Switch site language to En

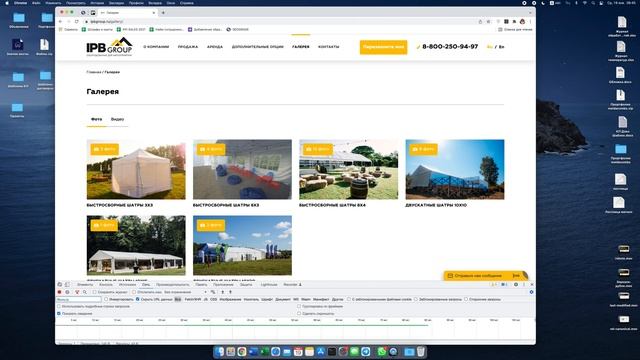[502, 47]
